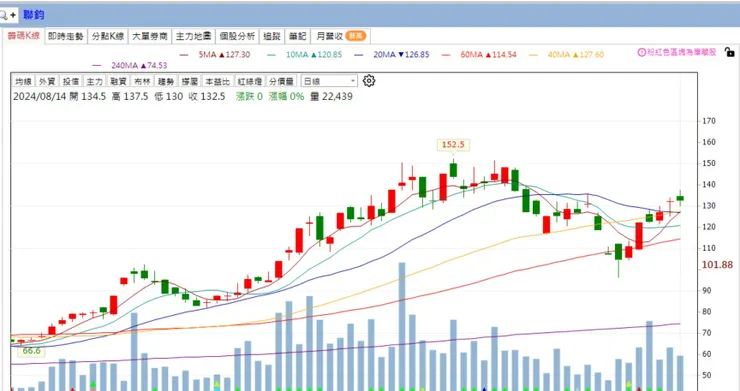Click the 5MA ▲127.30 legend value
This screenshot has height=391, width=740.
(x=224, y=55)
